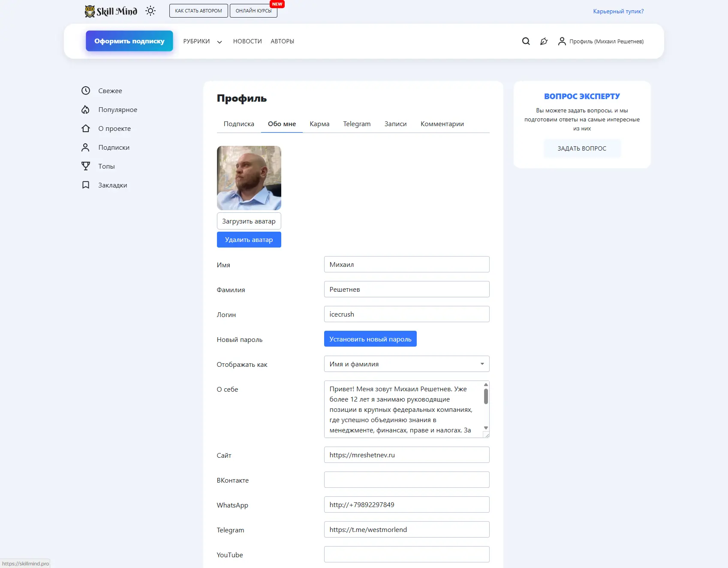This screenshot has width=728, height=568.
Task: Click the Вопрос эксперту heading
Action: click(x=582, y=97)
